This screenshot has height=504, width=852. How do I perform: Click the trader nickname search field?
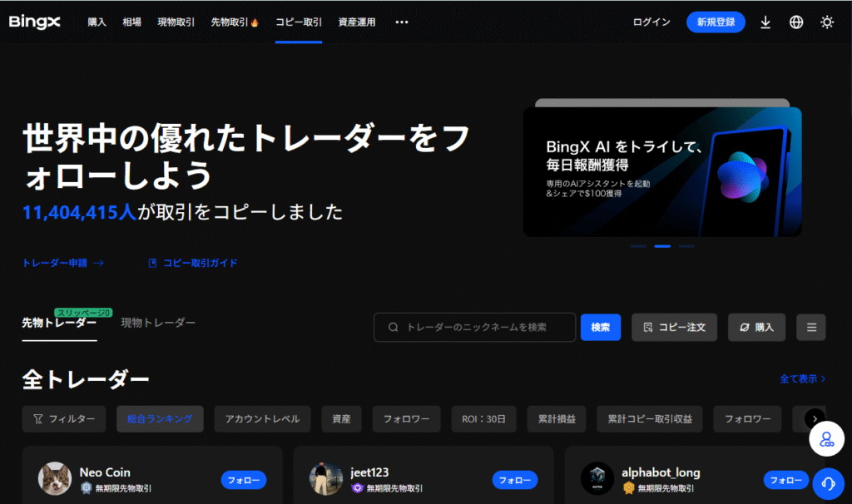click(x=483, y=328)
